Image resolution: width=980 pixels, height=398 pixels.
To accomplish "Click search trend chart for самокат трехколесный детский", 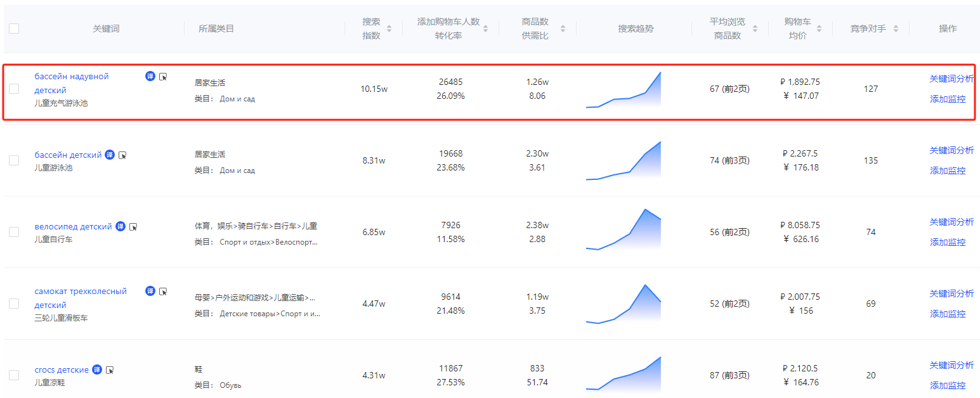I will click(624, 305).
